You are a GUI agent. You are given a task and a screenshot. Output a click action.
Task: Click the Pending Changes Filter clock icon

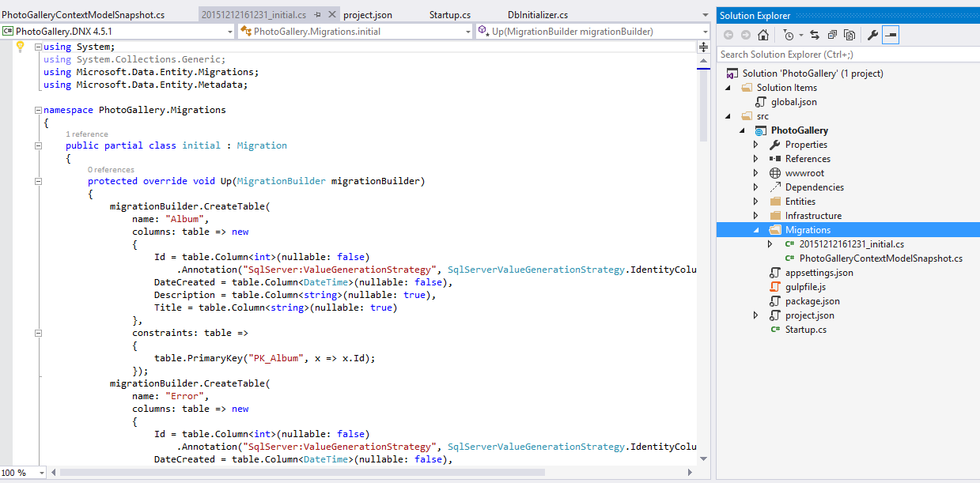(x=789, y=35)
